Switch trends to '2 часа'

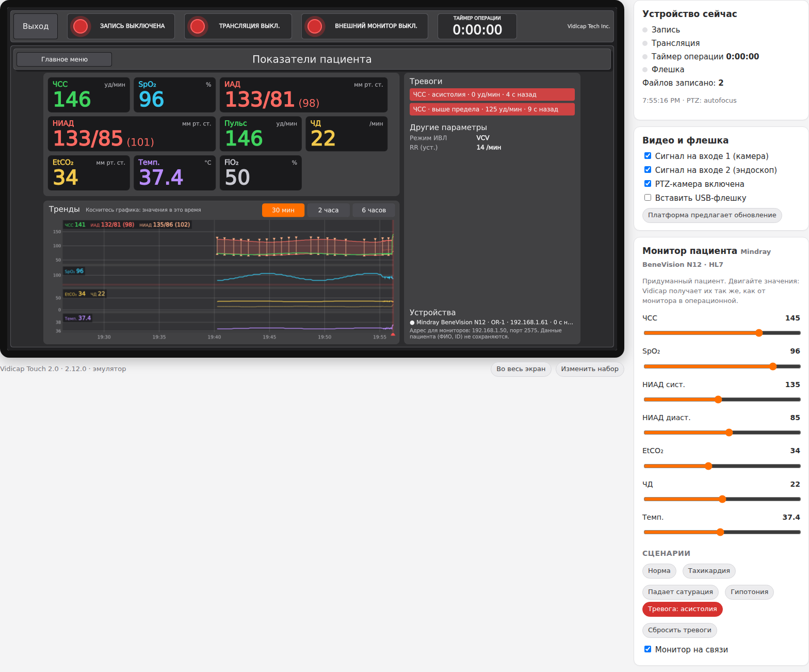pyautogui.click(x=328, y=210)
